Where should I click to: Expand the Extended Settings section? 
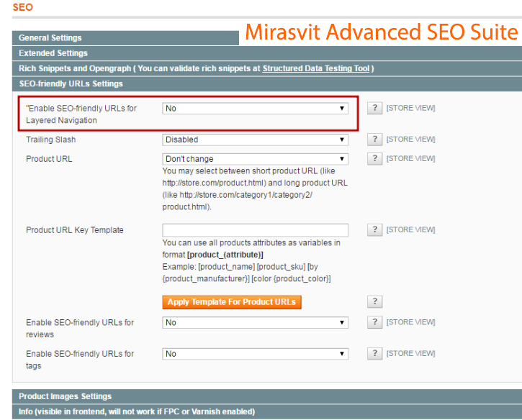coord(53,53)
